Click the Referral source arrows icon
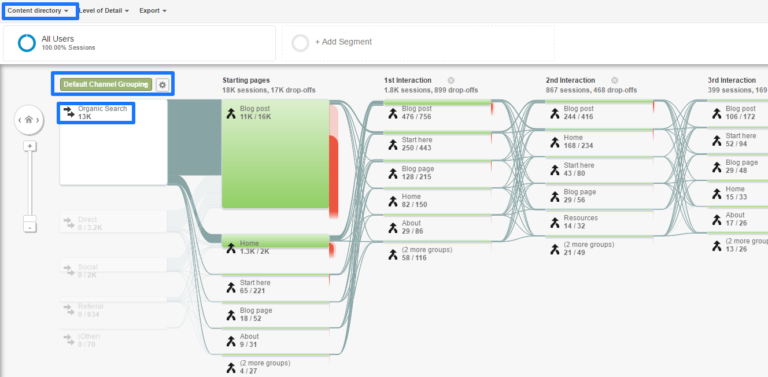The width and height of the screenshot is (768, 377). [x=68, y=310]
